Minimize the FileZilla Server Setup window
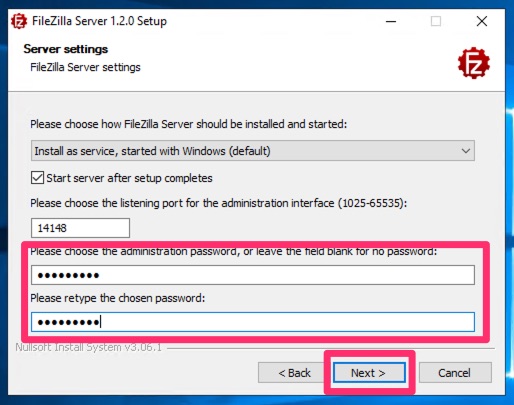The width and height of the screenshot is (514, 405). point(391,21)
